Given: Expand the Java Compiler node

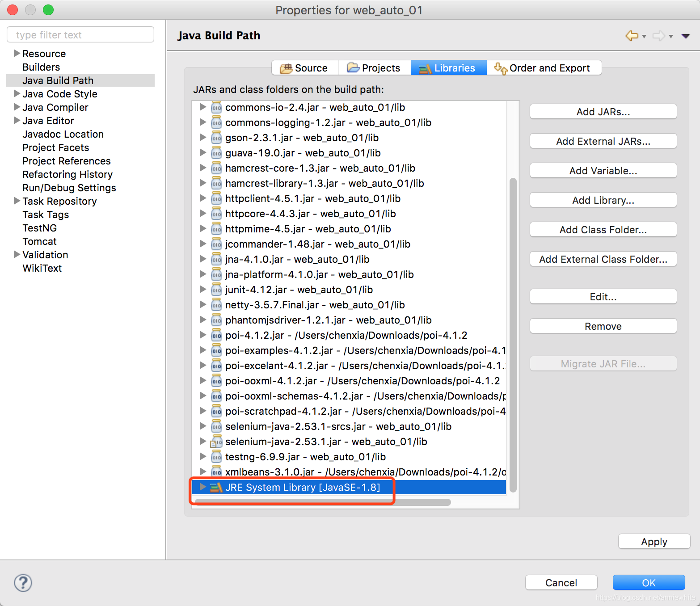Looking at the screenshot, I should tap(17, 107).
